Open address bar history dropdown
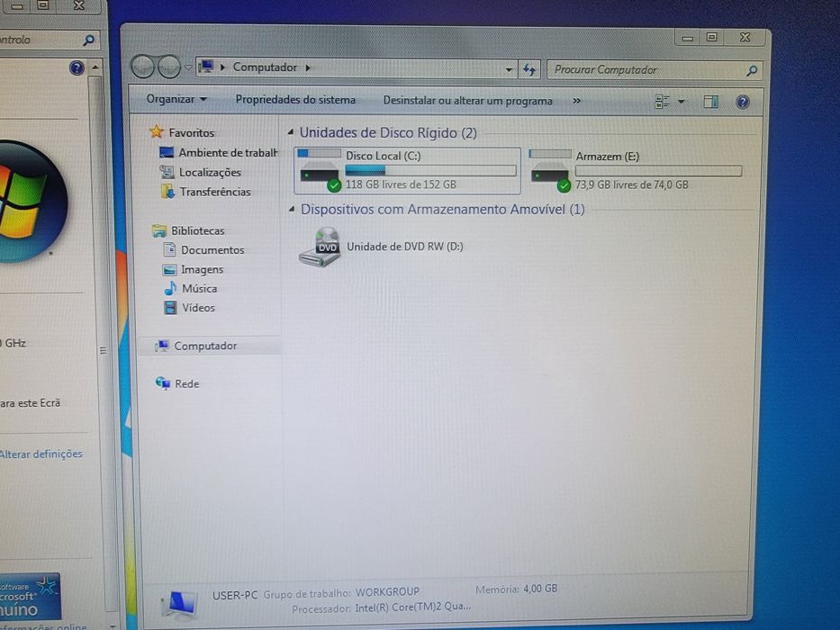 click(509, 69)
